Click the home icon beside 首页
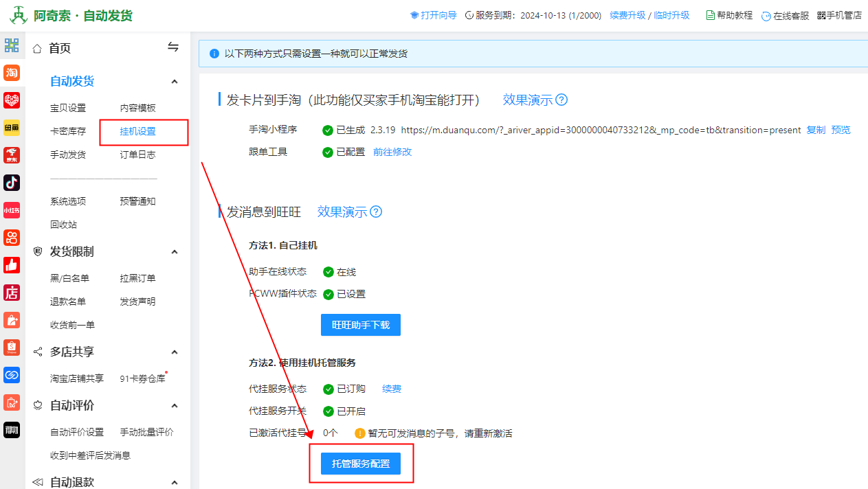 tap(37, 48)
